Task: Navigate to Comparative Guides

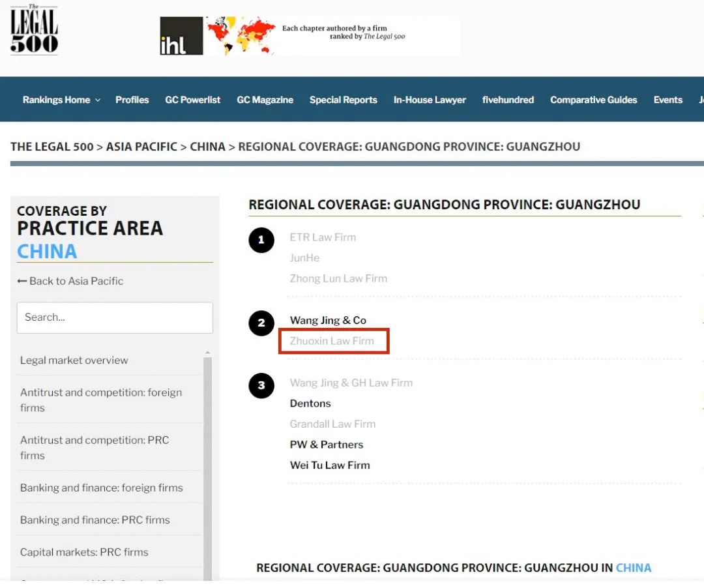Action: (x=594, y=100)
